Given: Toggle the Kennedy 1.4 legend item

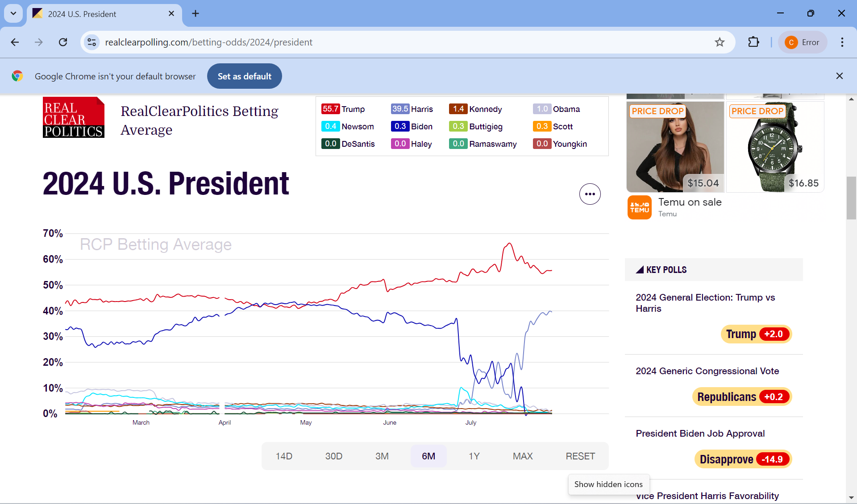Looking at the screenshot, I should click(x=476, y=109).
